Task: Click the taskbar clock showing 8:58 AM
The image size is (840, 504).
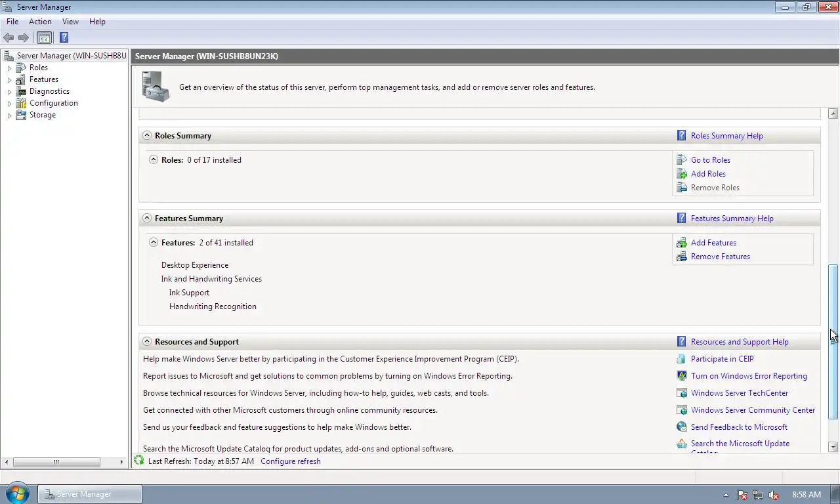Action: pos(807,495)
